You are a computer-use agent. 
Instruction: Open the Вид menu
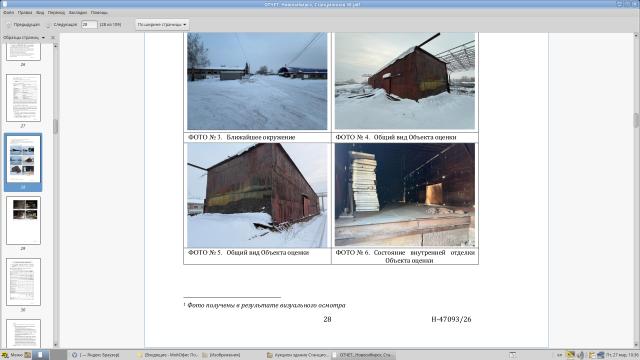40,13
